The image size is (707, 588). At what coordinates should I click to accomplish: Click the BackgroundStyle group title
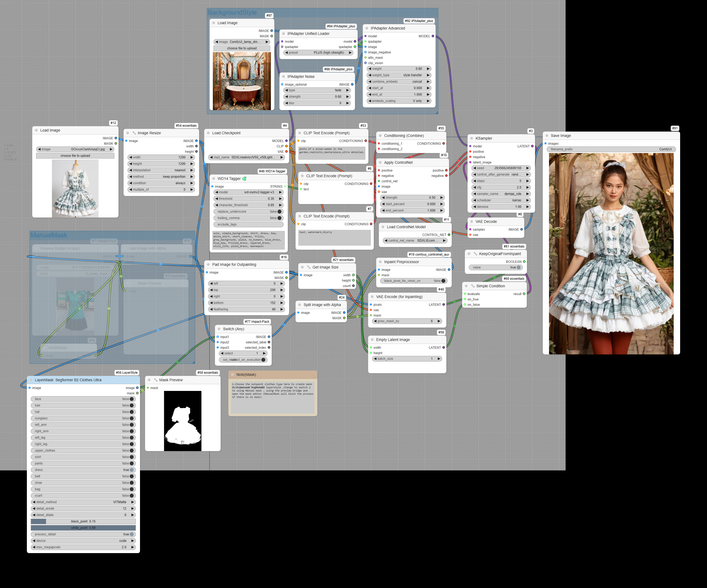click(232, 12)
